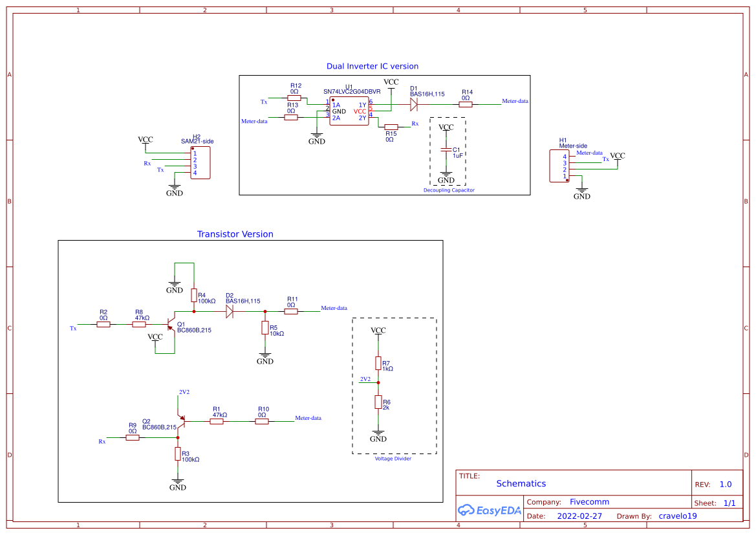
Task: Click diode D2 in the transistor version
Action: click(x=229, y=311)
